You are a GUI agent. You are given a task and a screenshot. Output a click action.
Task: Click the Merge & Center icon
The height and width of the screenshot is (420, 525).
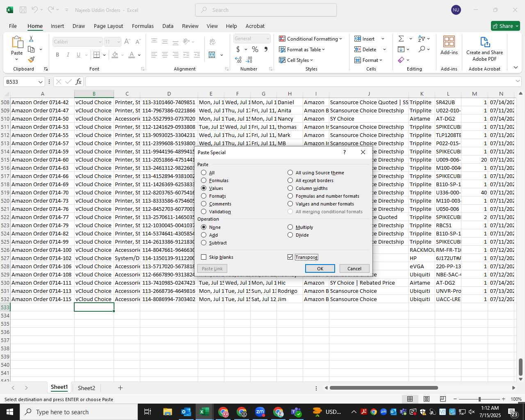pyautogui.click(x=212, y=55)
